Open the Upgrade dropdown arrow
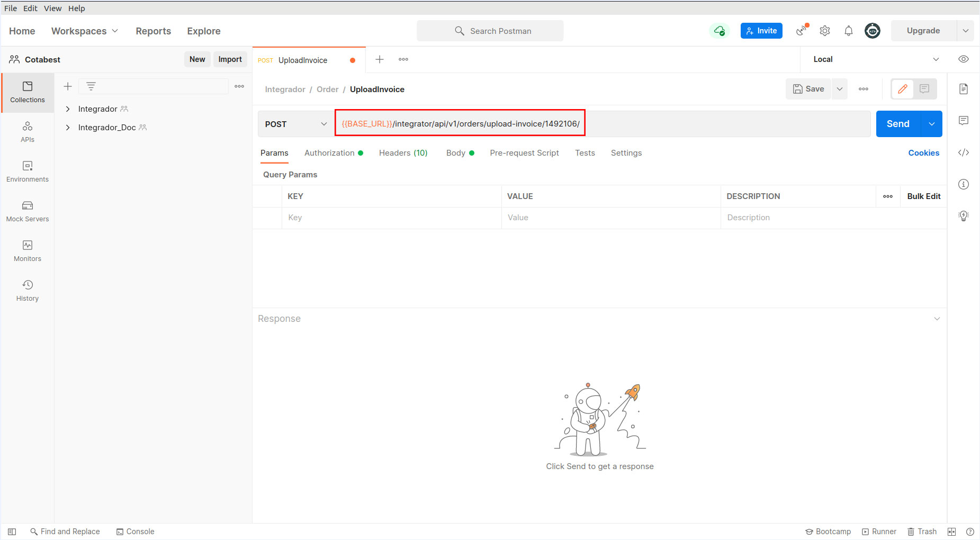This screenshot has height=540, width=980. (965, 31)
